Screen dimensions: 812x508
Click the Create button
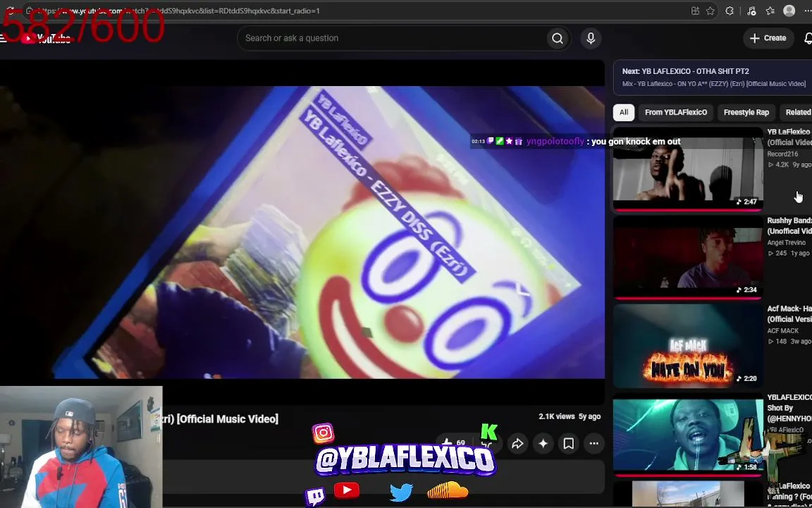pos(768,38)
